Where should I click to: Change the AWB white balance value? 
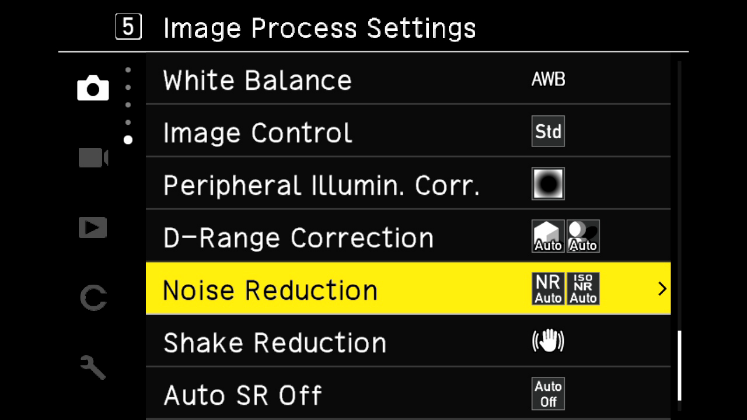pos(548,80)
